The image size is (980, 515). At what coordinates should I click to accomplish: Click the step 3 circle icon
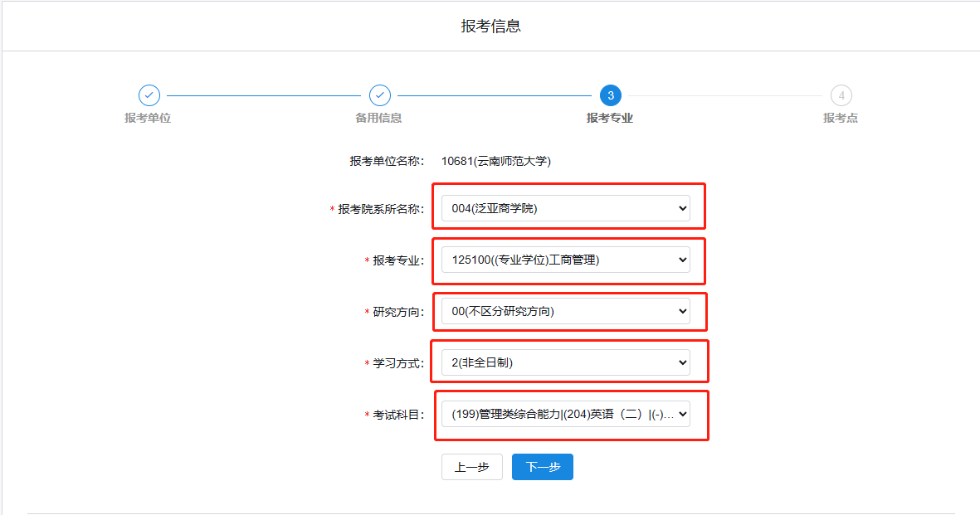tap(610, 95)
